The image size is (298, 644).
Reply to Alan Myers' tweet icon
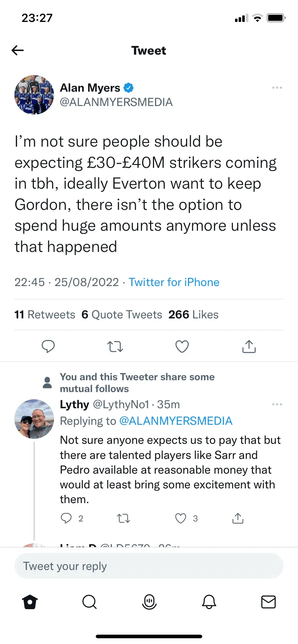coord(48,346)
